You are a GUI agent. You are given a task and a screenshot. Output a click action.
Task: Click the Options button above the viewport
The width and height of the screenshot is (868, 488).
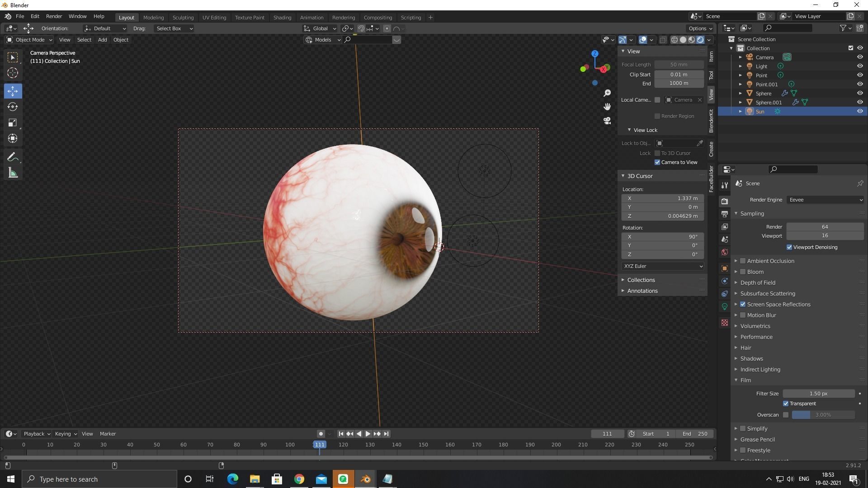pos(699,28)
